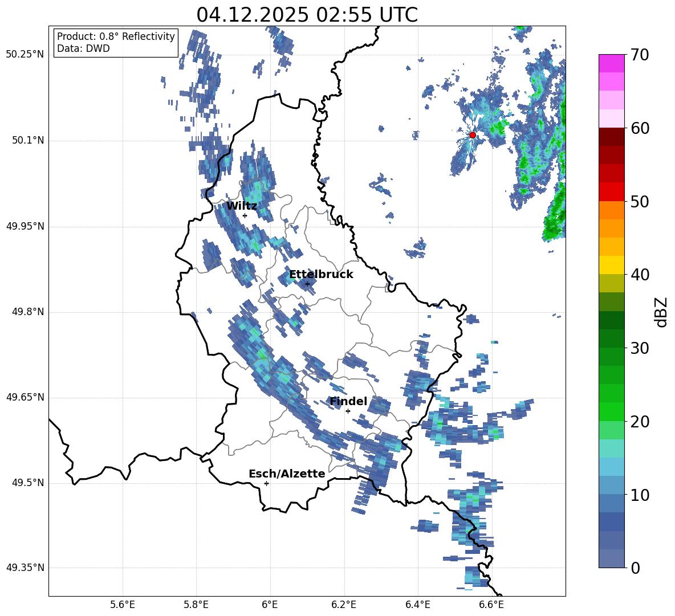Click the Wiltz station cross marker
Viewport: 675px width, 616px height.
[245, 215]
